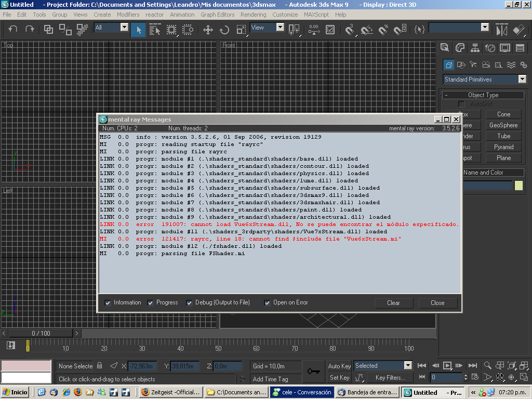
Task: Toggle the Open on Error checkbox
Action: point(268,303)
